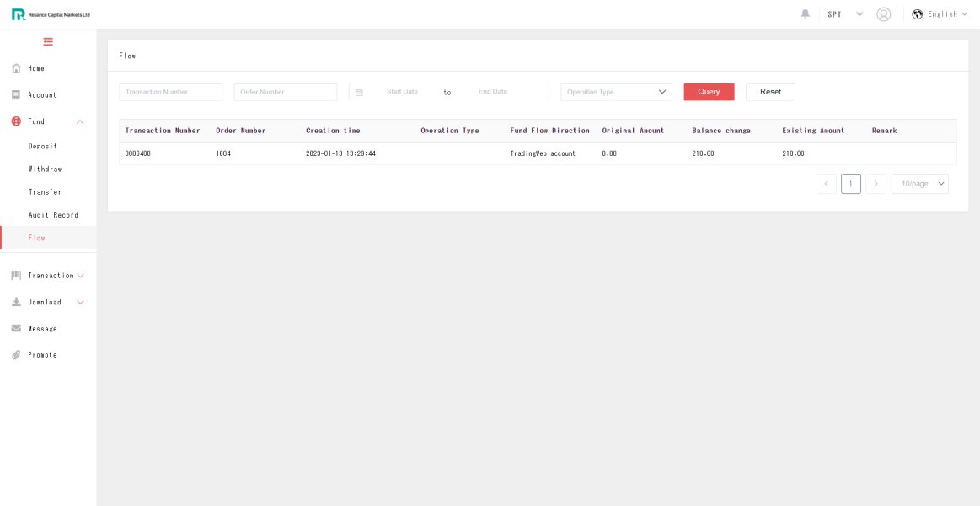The image size is (980, 506).
Task: Click Original Amount value 0.00
Action: click(608, 153)
